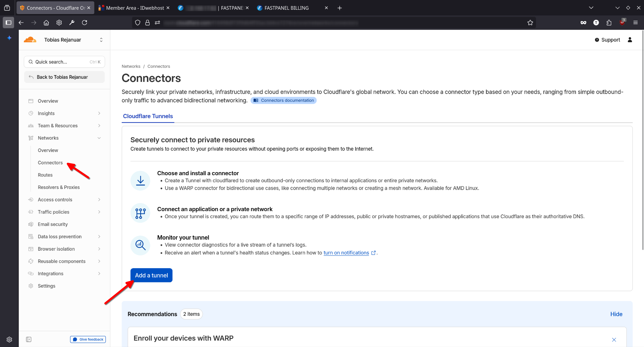This screenshot has width=644, height=347.
Task: Click the collapse sidebar icon at bottom
Action: tap(29, 339)
